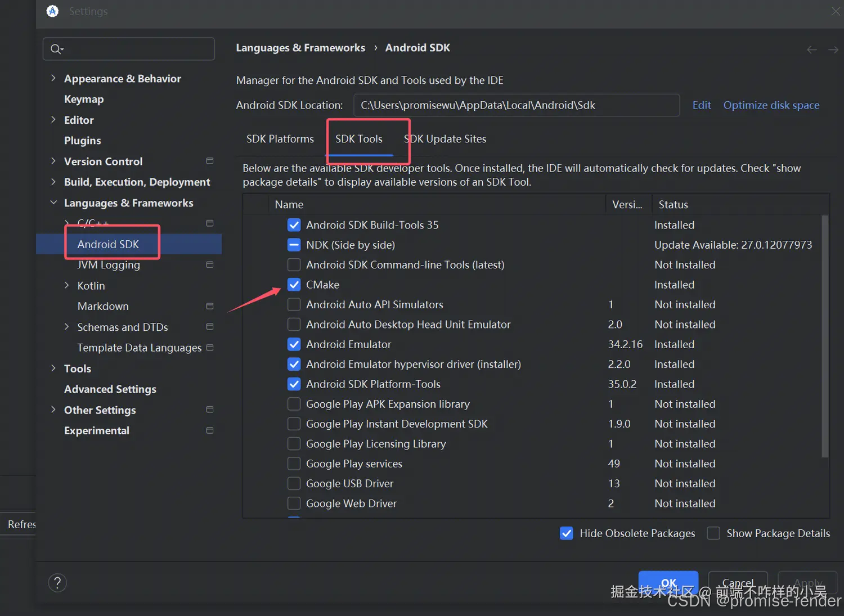
Task: Sort by the Name column header
Action: point(436,204)
